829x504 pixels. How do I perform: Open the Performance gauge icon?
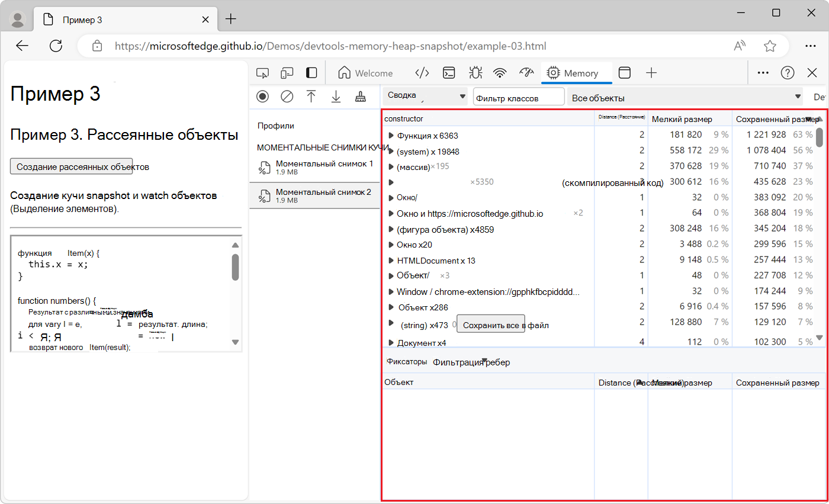(526, 73)
